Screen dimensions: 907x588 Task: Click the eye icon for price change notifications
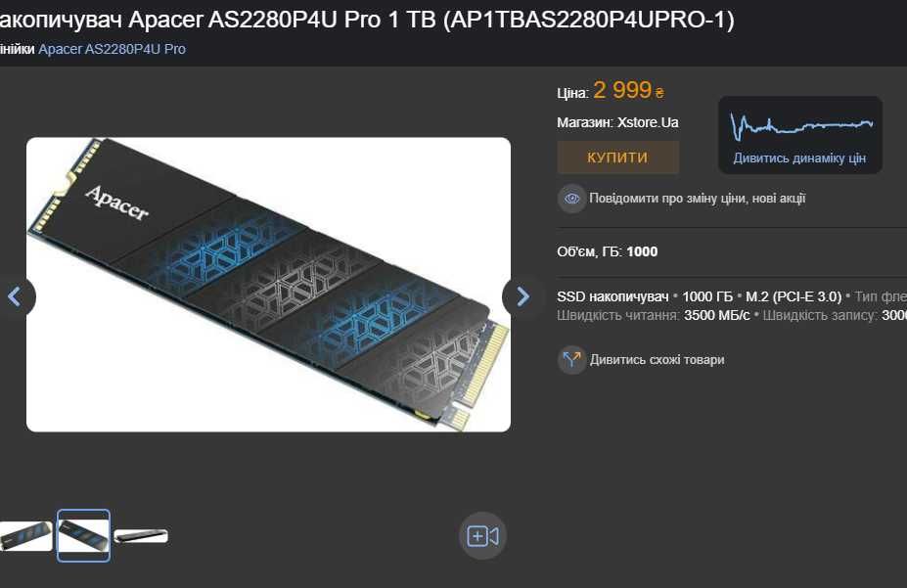tap(572, 199)
